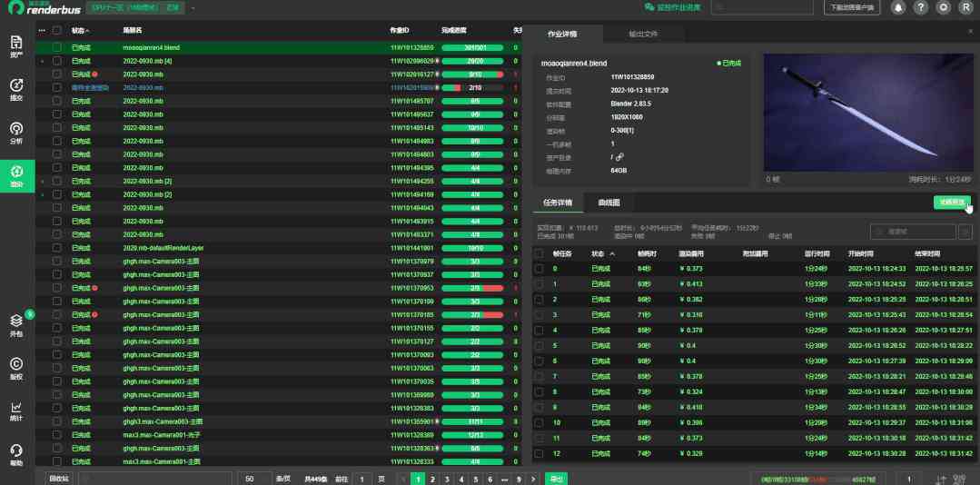Open the blue-highlighted 2022-0930.mb job row
This screenshot has height=485, width=980.
(x=278, y=88)
